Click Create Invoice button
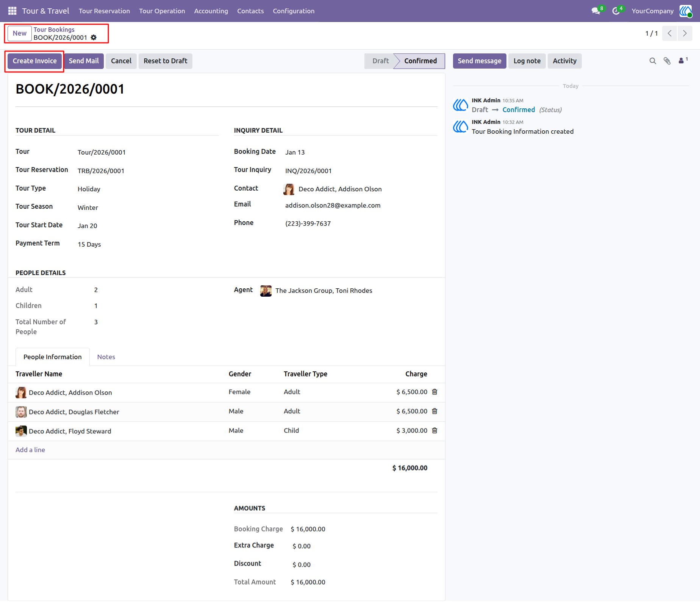The height and width of the screenshot is (602, 700). 34,61
